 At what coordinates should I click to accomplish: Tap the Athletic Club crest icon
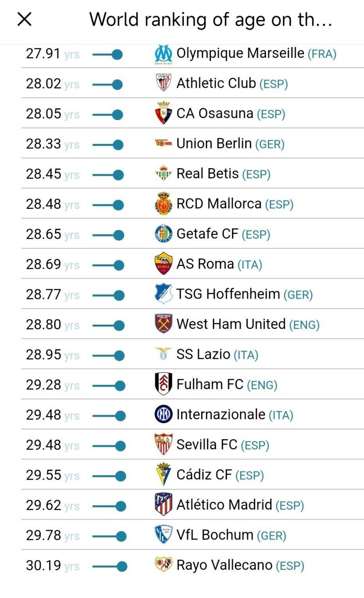click(163, 84)
